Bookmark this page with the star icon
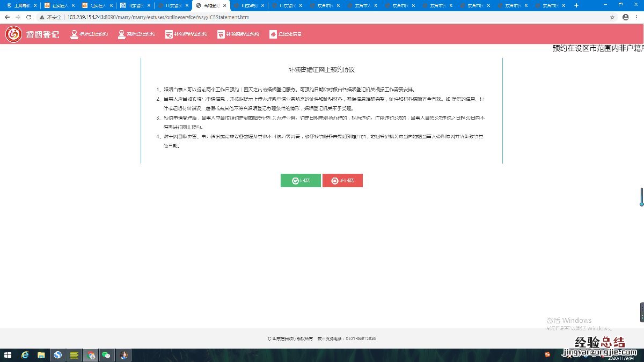The image size is (644, 362). [612, 17]
